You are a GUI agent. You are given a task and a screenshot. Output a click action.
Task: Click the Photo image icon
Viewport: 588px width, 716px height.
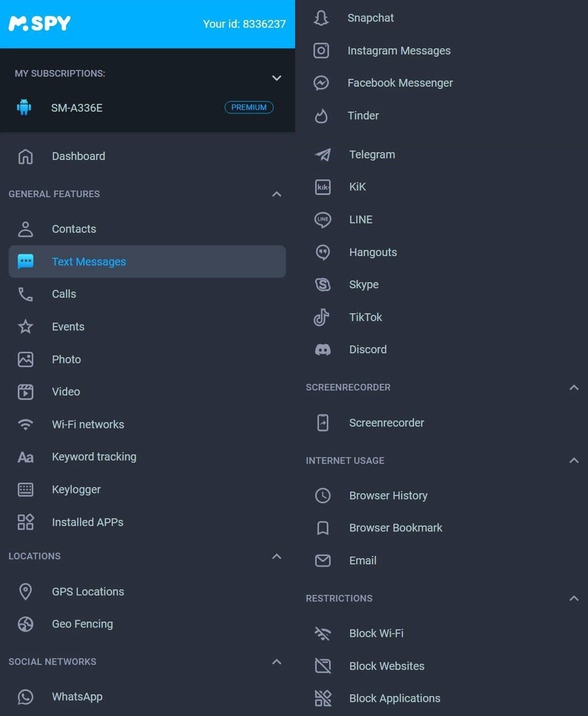(26, 359)
